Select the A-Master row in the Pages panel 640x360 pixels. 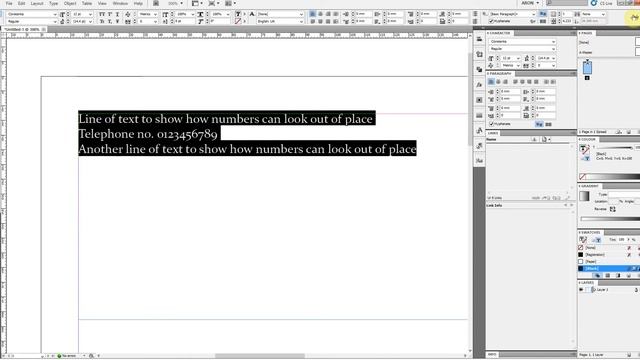click(x=608, y=52)
